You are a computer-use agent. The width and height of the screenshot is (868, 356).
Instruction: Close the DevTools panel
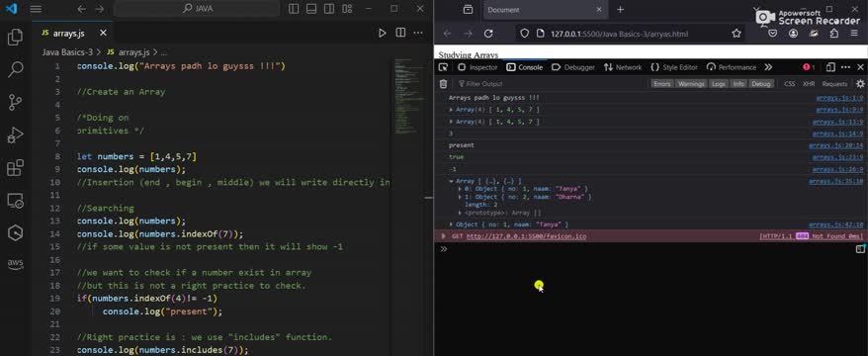tap(860, 67)
